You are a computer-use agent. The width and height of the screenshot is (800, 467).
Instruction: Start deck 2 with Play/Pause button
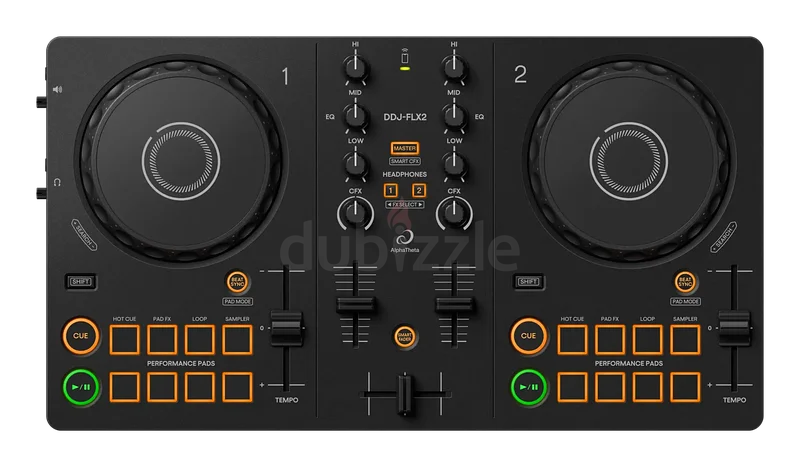[x=529, y=387]
